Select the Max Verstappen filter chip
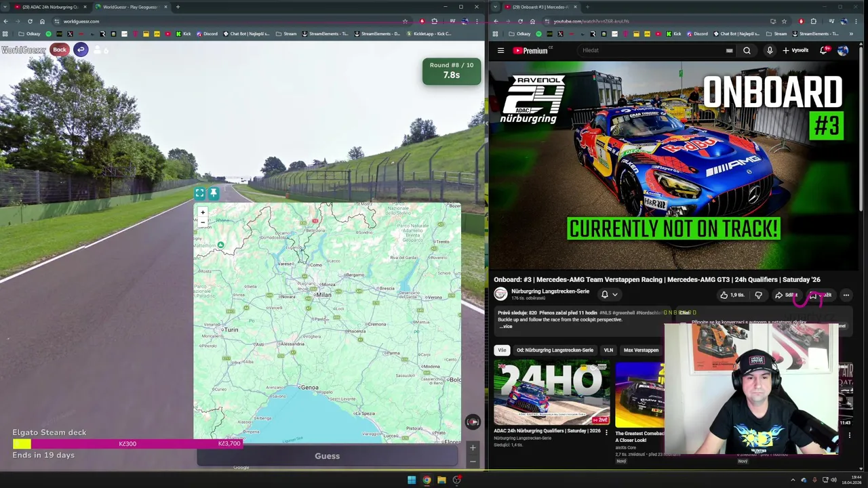The width and height of the screenshot is (868, 488). [x=641, y=350]
